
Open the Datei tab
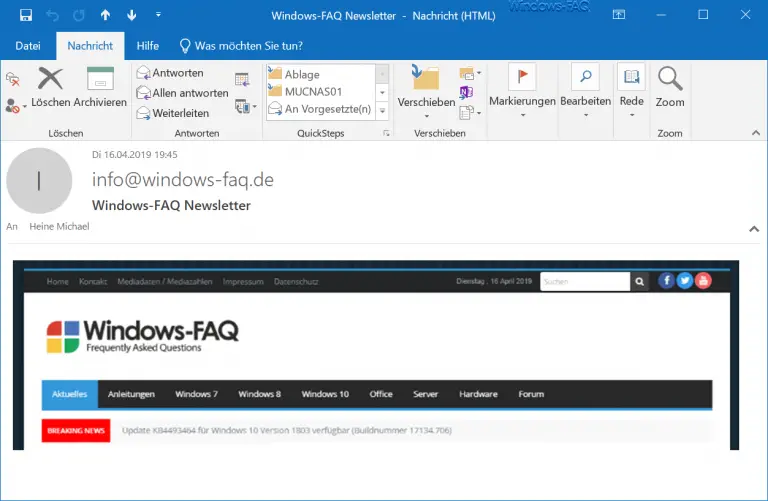28,46
